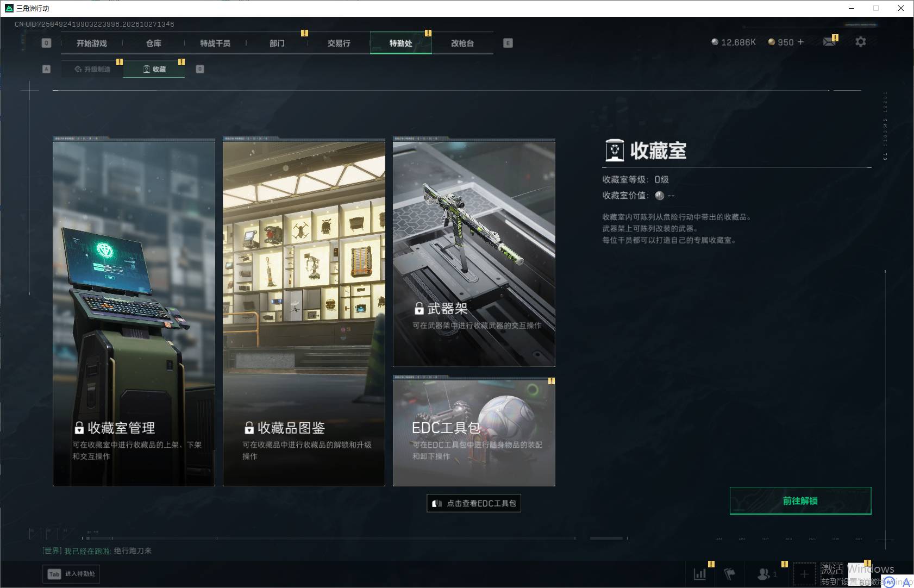Image resolution: width=914 pixels, height=588 pixels.
Task: Click the D next sub-tab key icon
Action: (x=200, y=69)
